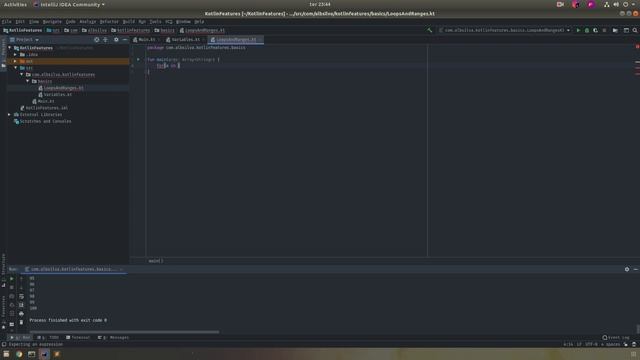
Task: Run with coverage using the shield icon
Action: (x=596, y=30)
